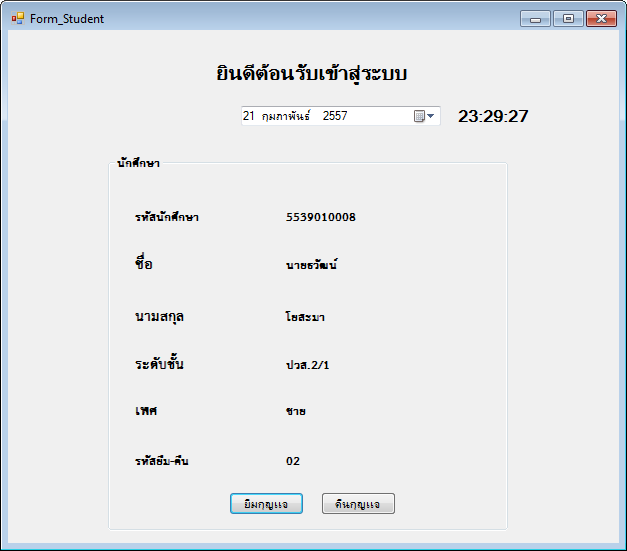Click student ID value 5539010008
627x551 pixels.
(321, 217)
